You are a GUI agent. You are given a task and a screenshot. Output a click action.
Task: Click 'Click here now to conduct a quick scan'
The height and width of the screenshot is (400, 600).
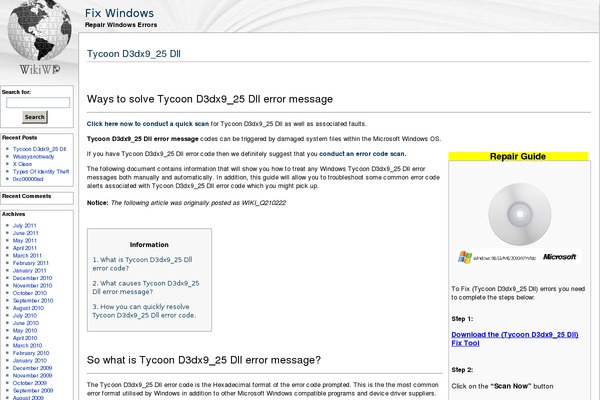(x=148, y=124)
